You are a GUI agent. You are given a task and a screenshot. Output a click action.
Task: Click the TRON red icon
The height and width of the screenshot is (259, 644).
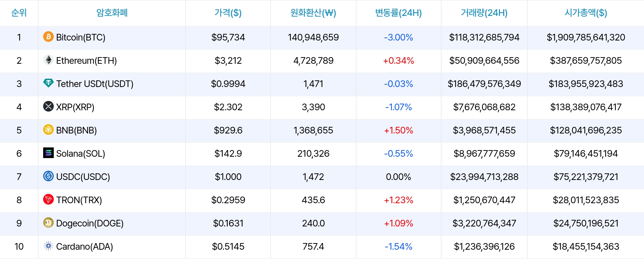coord(48,199)
